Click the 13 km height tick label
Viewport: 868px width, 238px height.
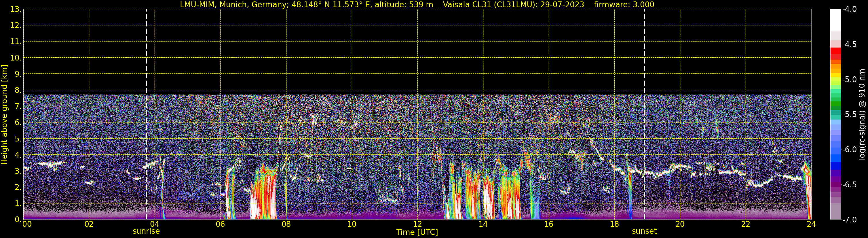(x=15, y=10)
